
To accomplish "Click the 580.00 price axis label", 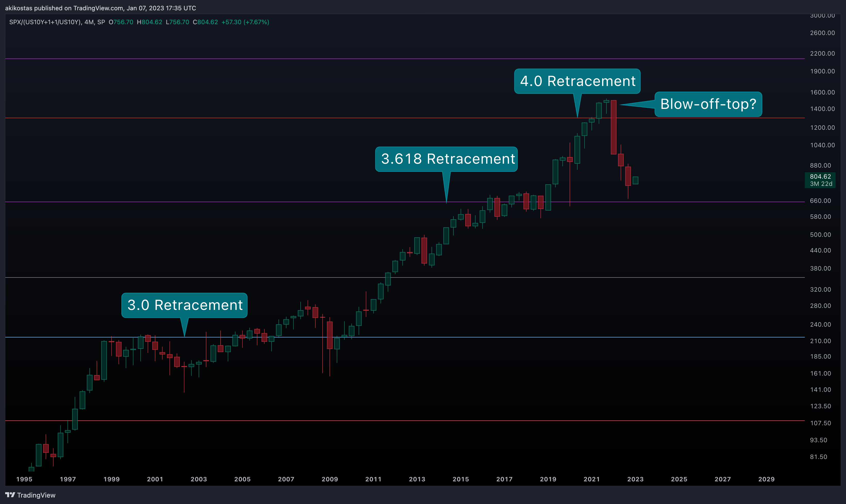I will 820,217.
